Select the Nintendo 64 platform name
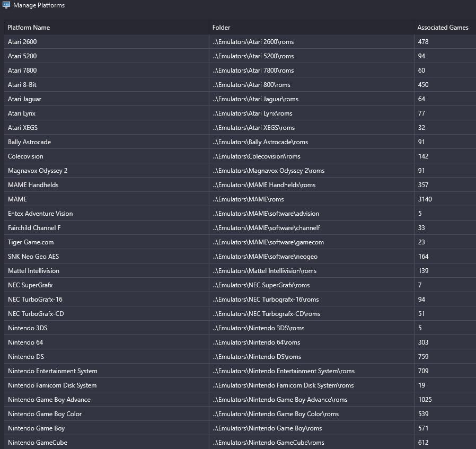 [25, 342]
